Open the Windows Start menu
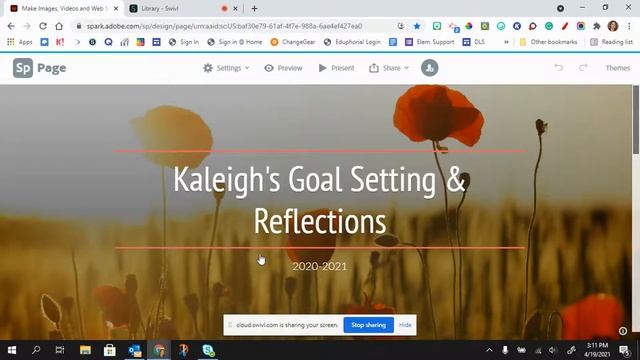Image resolution: width=640 pixels, height=360 pixels. pos(12,350)
